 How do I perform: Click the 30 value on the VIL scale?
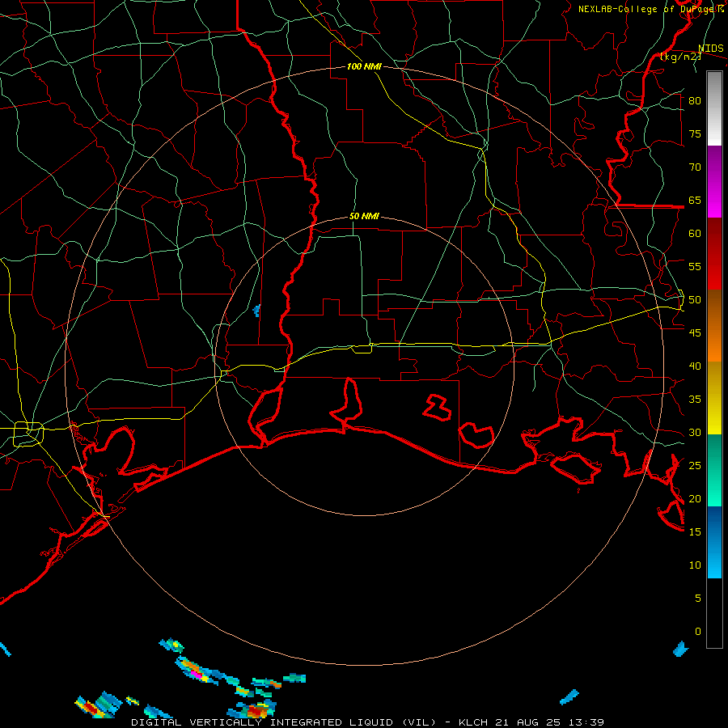pyautogui.click(x=695, y=432)
